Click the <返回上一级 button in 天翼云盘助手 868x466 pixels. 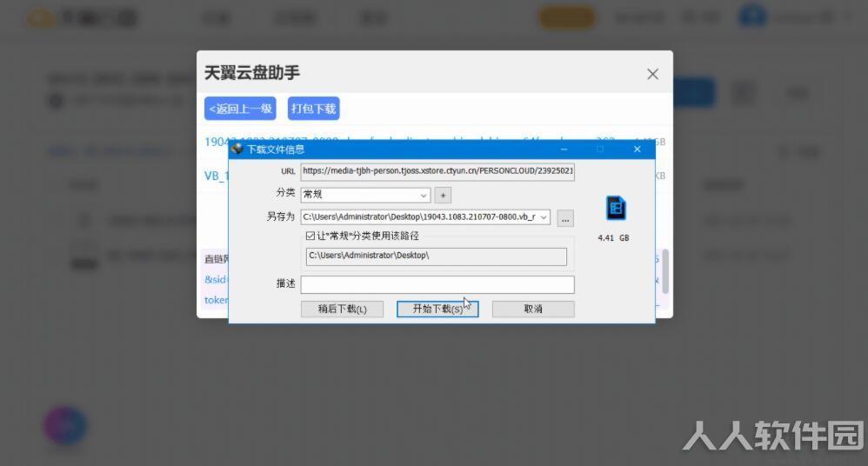[x=240, y=109]
